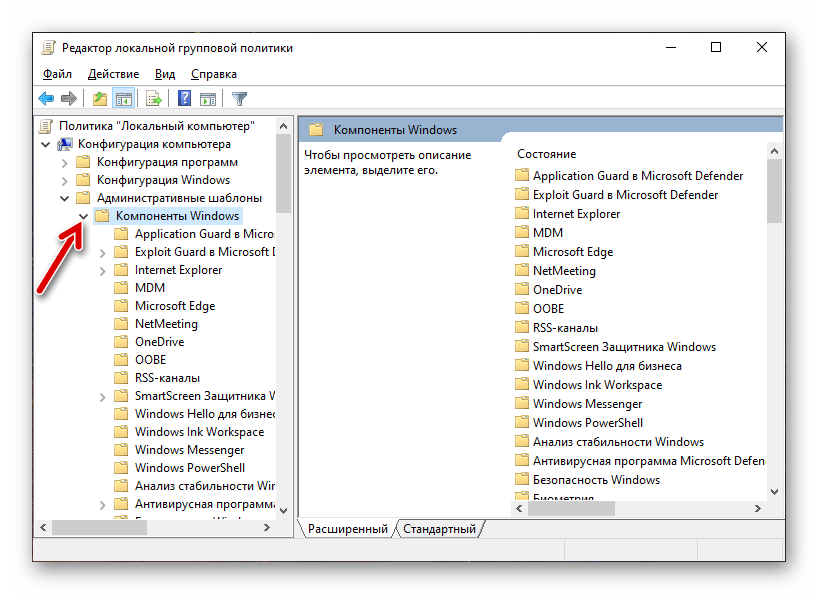Open RSS-каналы folder in right pane
This screenshot has width=818, height=594.
pyautogui.click(x=565, y=328)
